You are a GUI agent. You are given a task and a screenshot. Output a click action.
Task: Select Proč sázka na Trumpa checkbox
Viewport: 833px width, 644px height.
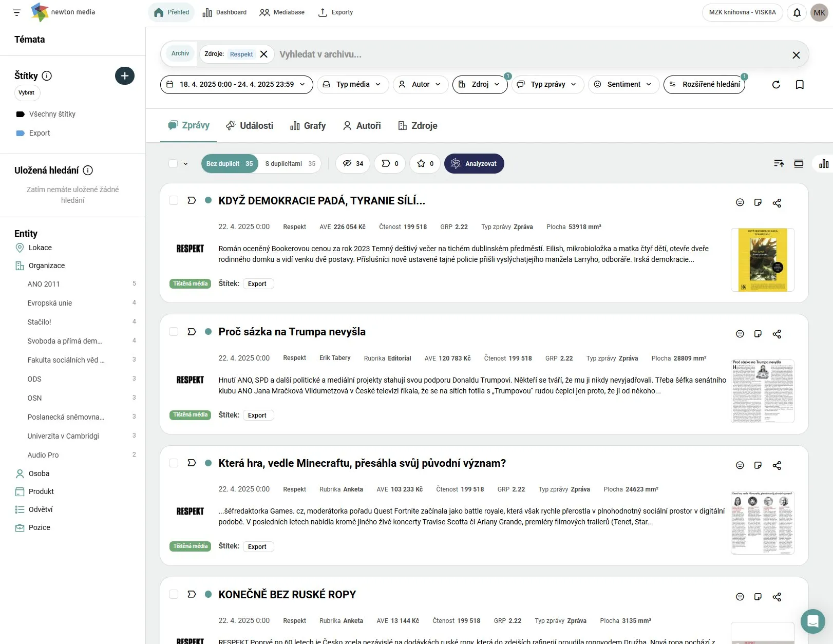(x=174, y=332)
